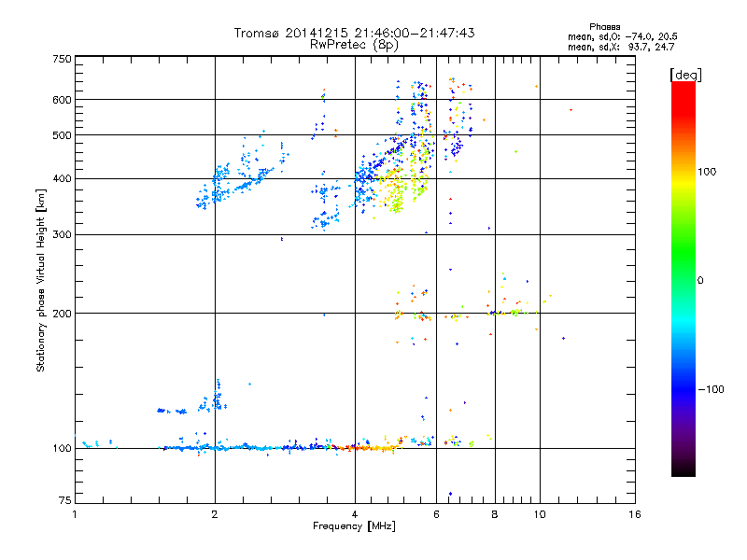Click the "mean, sd,O: -74.0, 20.5" line
Viewport: 747px width, 560px height.
tap(622, 36)
